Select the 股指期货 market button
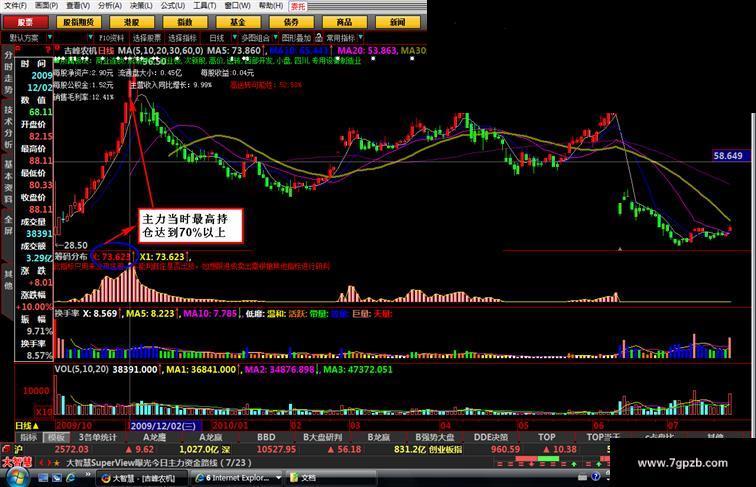Viewport: 756px width, 487px height. point(79,22)
